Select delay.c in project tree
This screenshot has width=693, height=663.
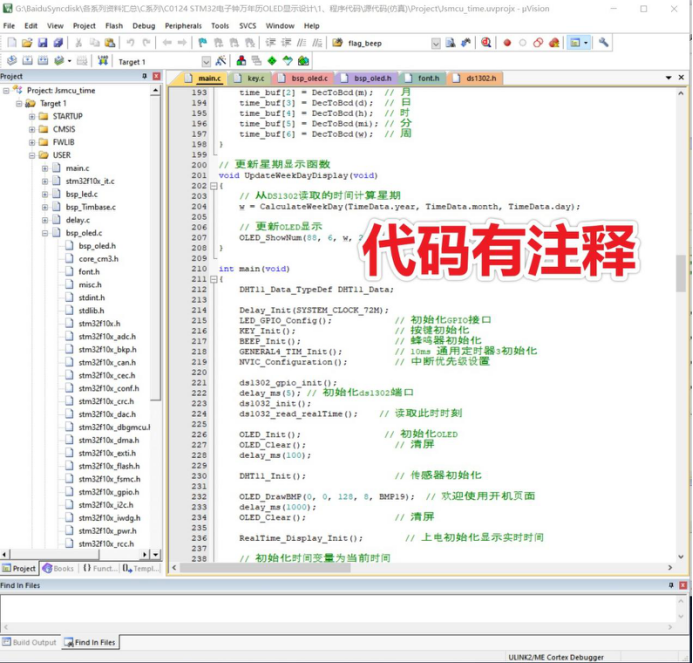78,220
